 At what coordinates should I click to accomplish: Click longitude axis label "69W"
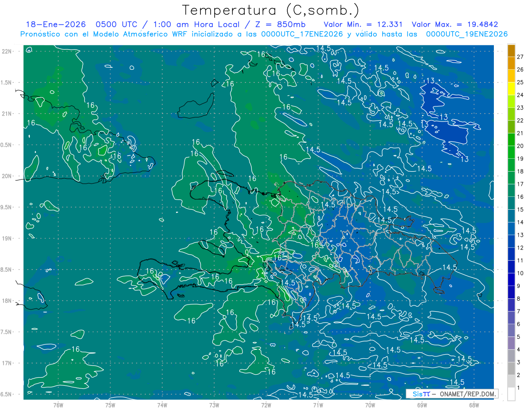click(x=422, y=405)
